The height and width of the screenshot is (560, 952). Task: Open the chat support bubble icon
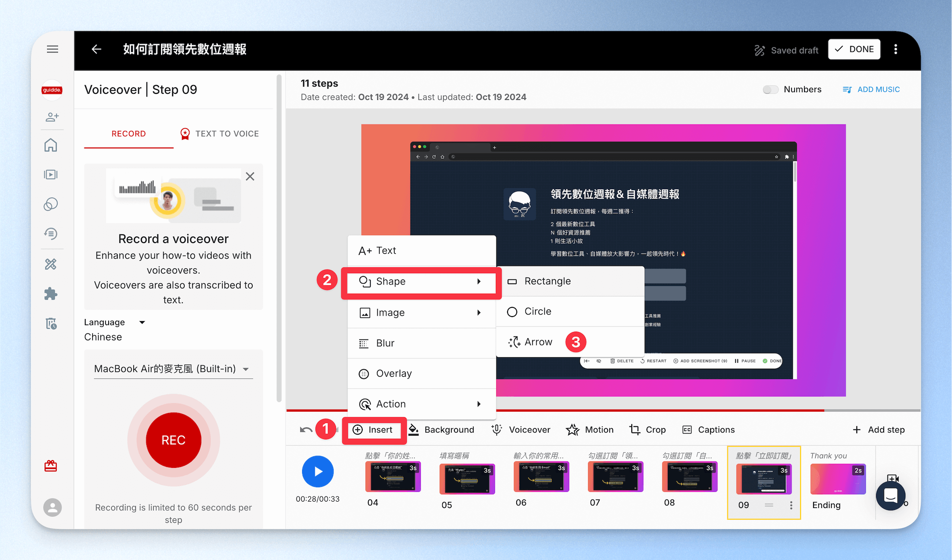(891, 495)
